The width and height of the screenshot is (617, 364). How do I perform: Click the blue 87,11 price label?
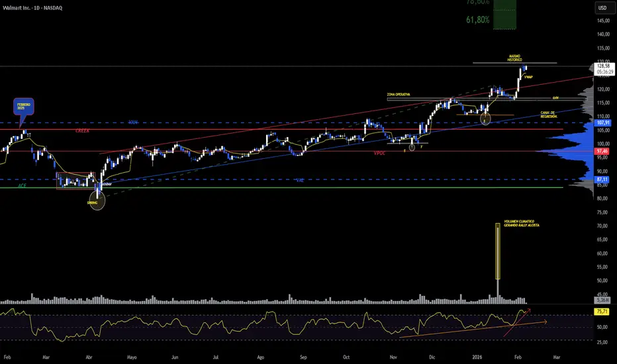coord(602,179)
